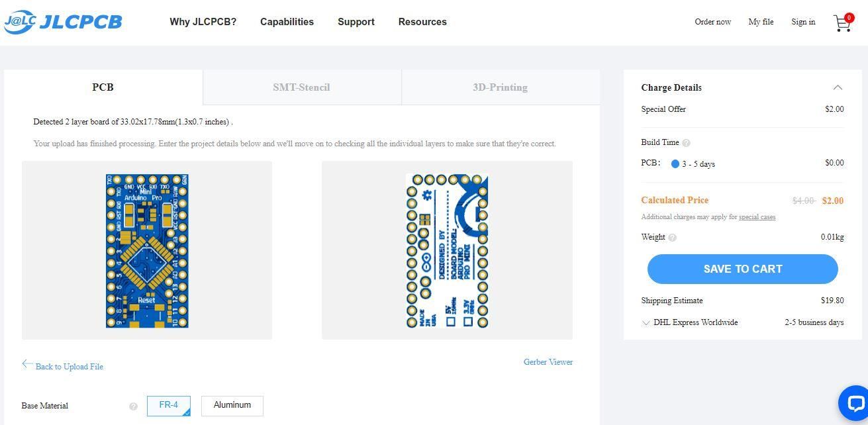The height and width of the screenshot is (425, 868).
Task: Click the Base Material help icon
Action: point(133,406)
